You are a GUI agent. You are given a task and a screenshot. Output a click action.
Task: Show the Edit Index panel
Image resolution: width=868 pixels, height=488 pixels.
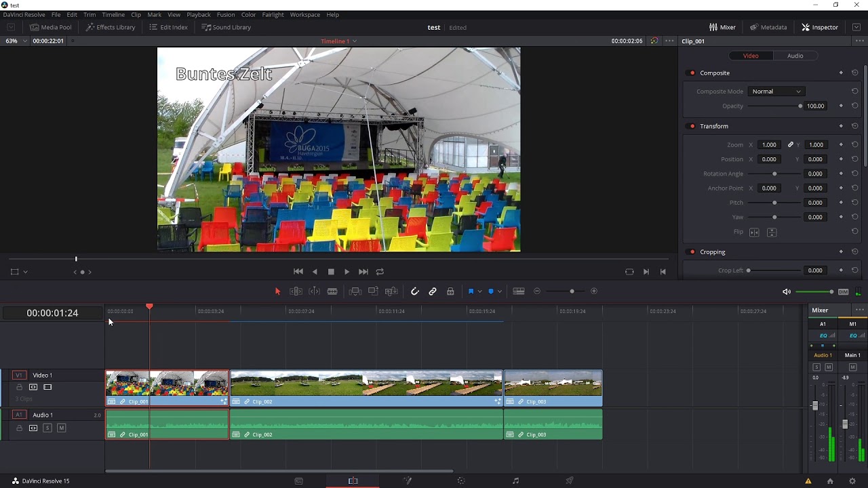[x=168, y=27]
